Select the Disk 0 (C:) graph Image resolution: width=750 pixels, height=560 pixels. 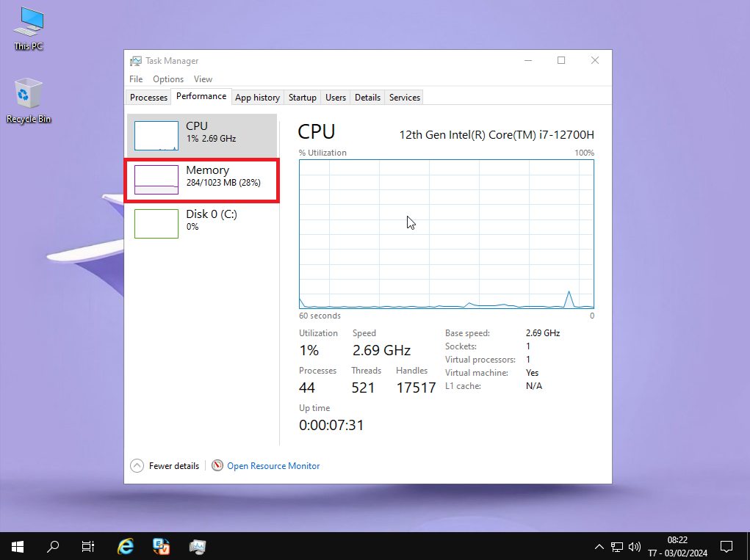pos(156,224)
